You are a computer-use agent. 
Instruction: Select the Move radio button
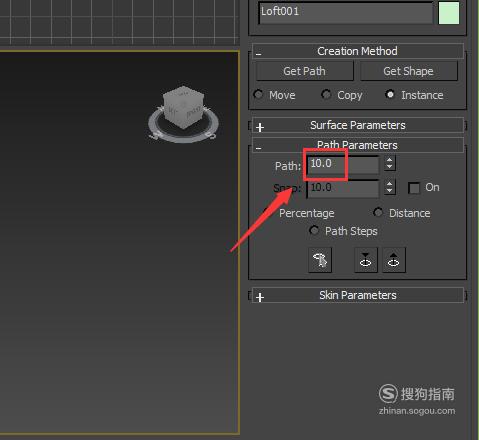[258, 95]
